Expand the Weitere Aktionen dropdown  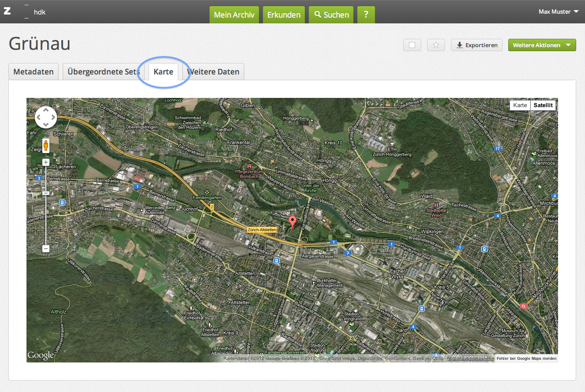542,45
